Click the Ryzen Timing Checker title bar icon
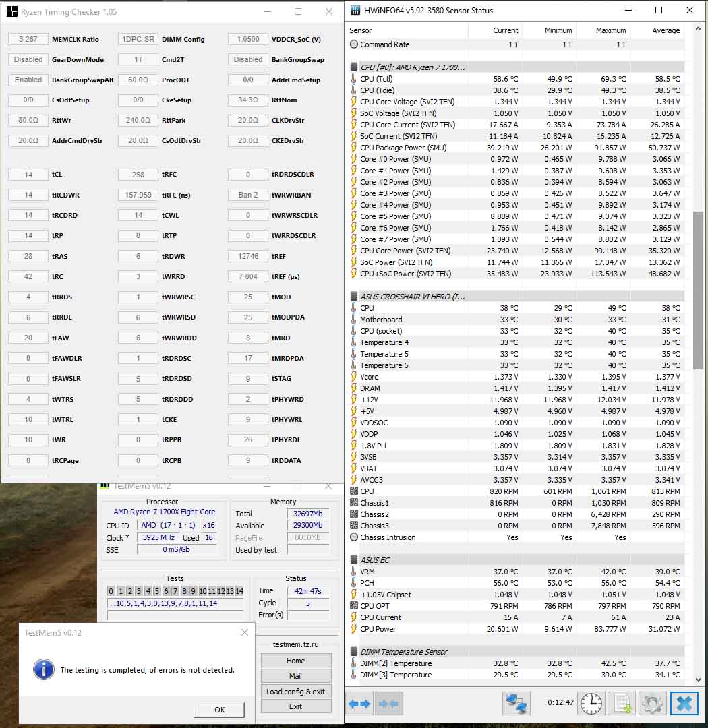The image size is (708, 728). (x=12, y=11)
